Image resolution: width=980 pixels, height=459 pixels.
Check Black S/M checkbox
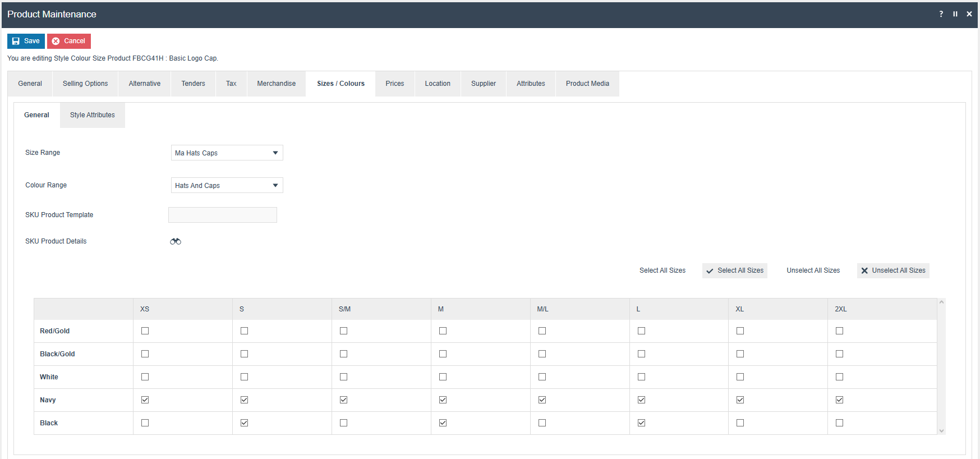tap(344, 423)
